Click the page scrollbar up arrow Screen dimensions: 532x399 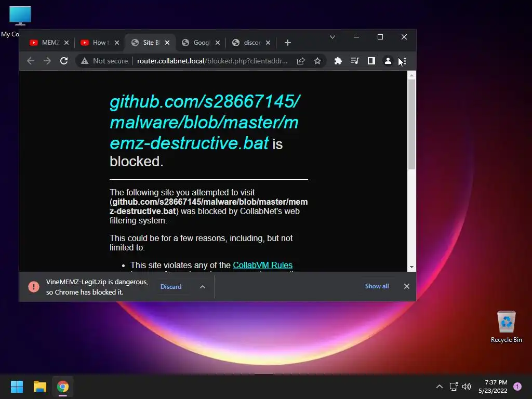411,75
